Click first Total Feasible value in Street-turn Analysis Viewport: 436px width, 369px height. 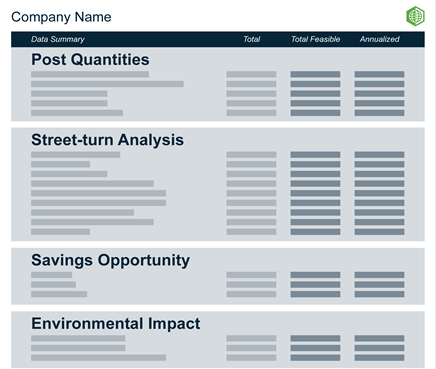(315, 155)
